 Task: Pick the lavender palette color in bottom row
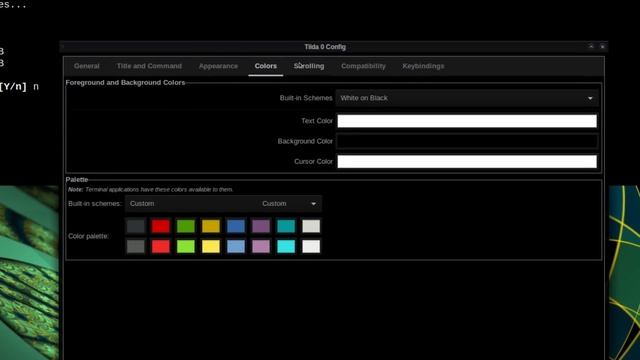[x=261, y=247]
